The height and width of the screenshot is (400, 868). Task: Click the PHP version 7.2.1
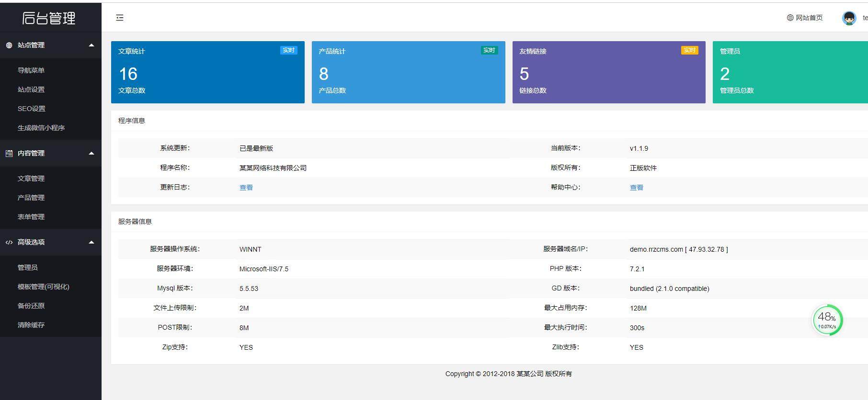coord(637,269)
